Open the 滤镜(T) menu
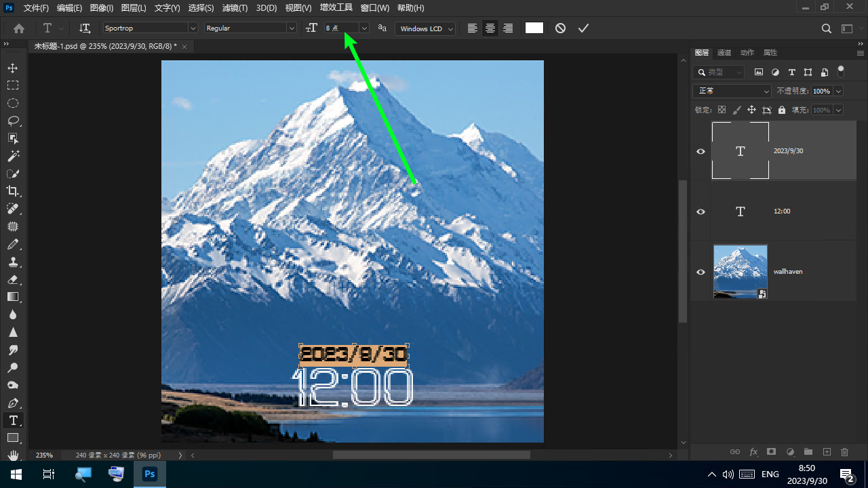This screenshot has height=488, width=868. click(x=235, y=8)
